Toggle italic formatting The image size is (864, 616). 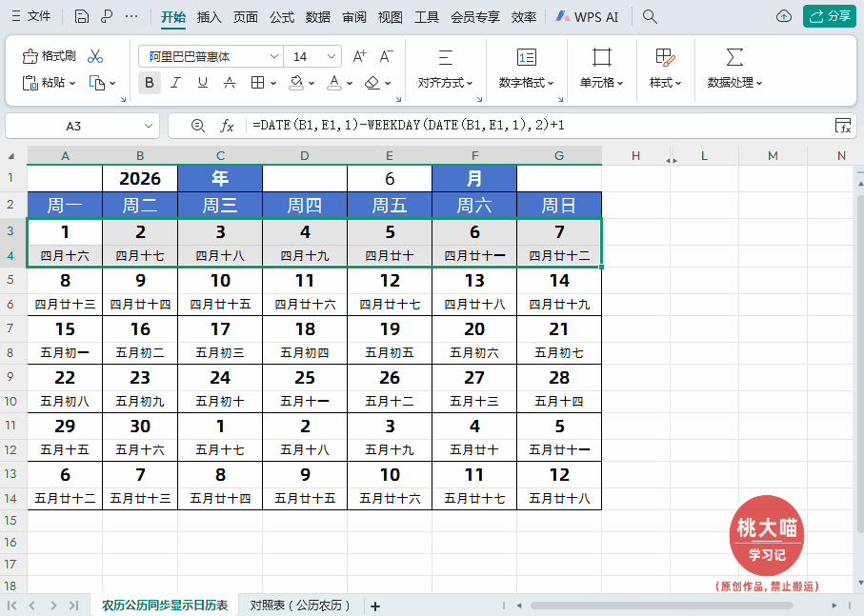click(x=175, y=83)
